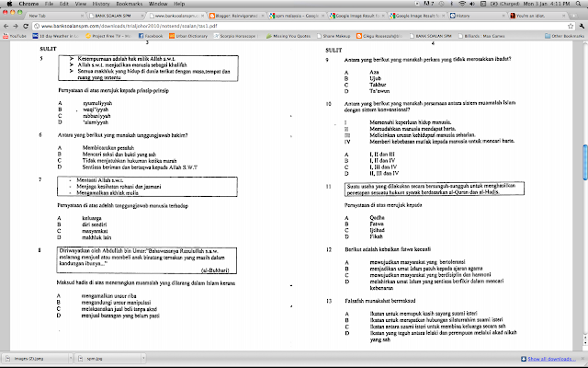Open the View menu
Viewport: 588px width, 368px height.
click(81, 4)
